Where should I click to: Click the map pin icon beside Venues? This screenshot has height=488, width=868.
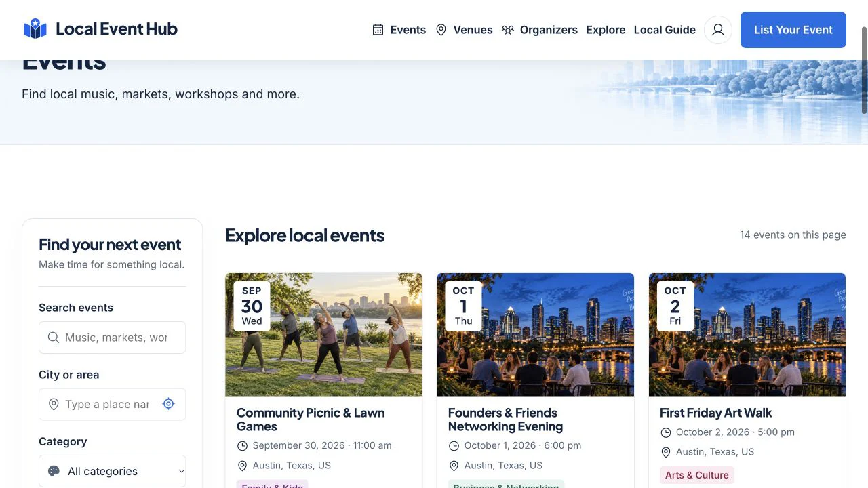[441, 30]
